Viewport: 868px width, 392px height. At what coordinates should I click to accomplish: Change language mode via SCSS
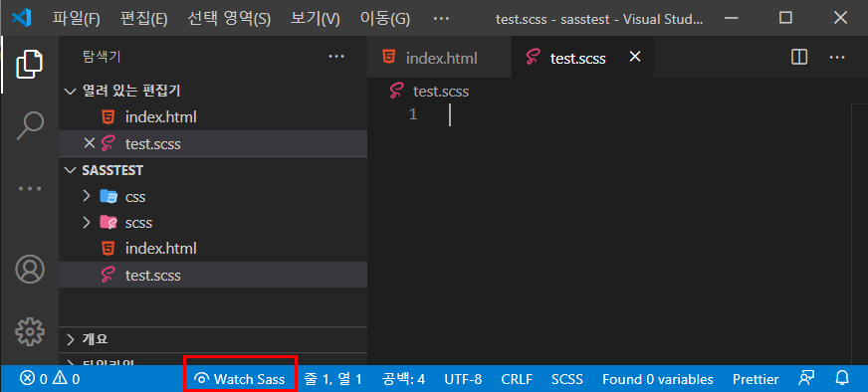click(566, 379)
